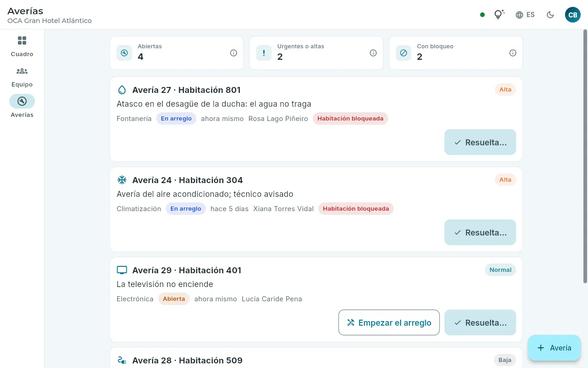The height and width of the screenshot is (368, 588).
Task: Open the Avería 27 · Habitación 801 title
Action: (187, 90)
